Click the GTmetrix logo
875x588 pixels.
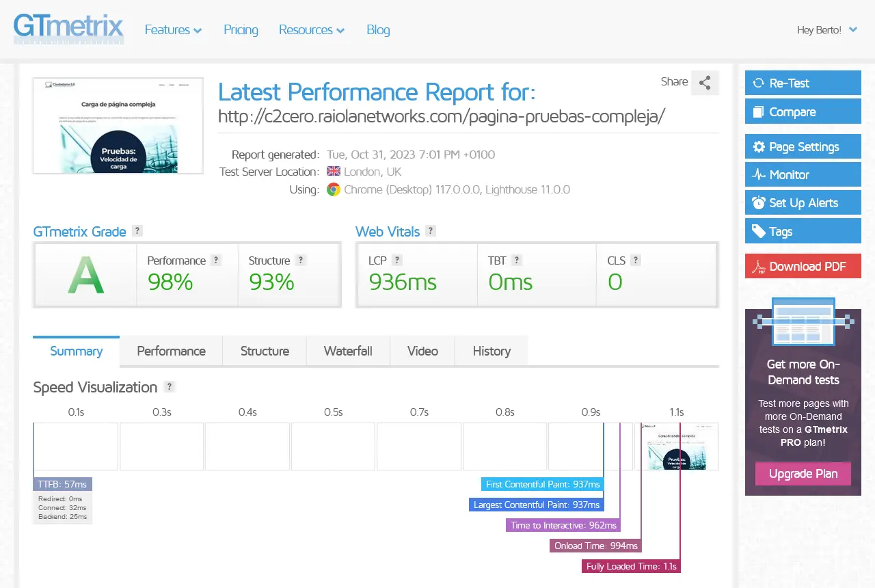pos(68,29)
